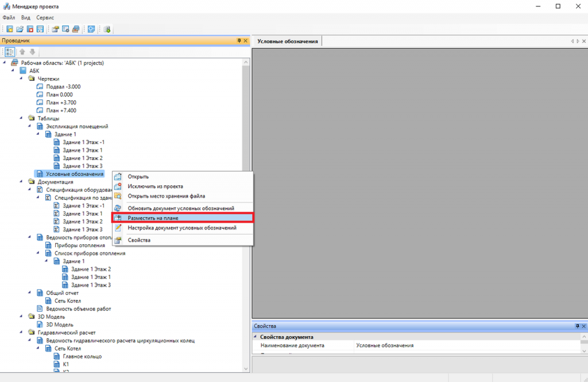
Task: Collapse the Таблицы folder
Action: (x=21, y=118)
